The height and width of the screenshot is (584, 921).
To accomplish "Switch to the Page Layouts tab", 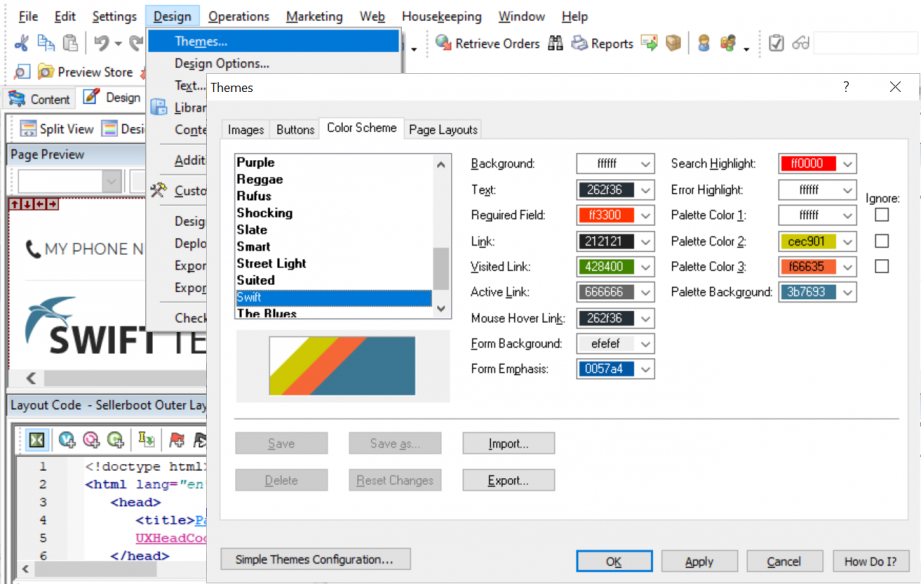I will (x=443, y=129).
